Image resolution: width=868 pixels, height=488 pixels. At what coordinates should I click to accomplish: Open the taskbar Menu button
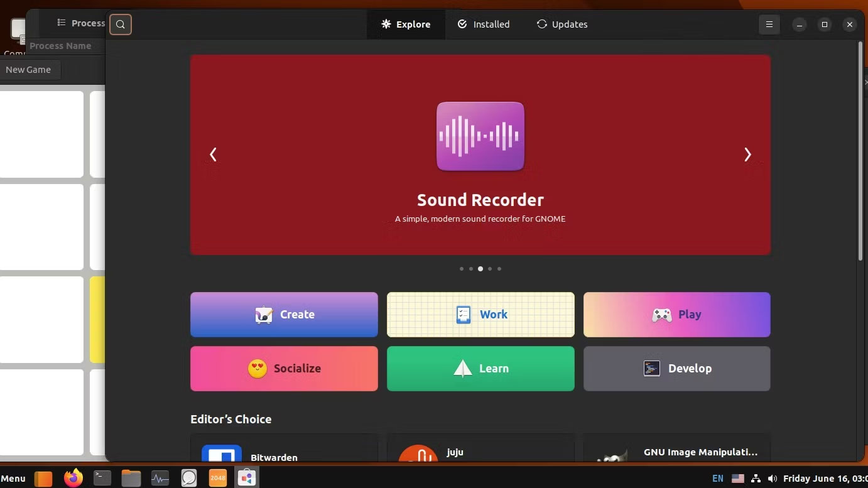click(13, 478)
